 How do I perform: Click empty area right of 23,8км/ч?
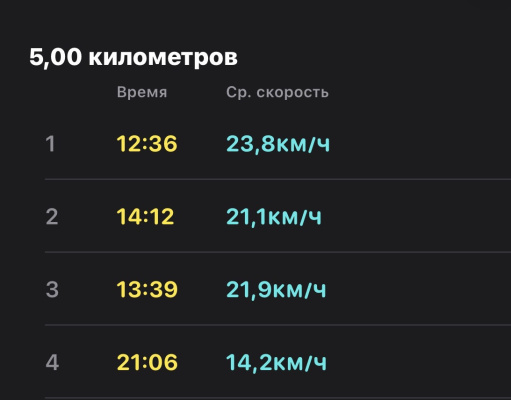[420, 144]
